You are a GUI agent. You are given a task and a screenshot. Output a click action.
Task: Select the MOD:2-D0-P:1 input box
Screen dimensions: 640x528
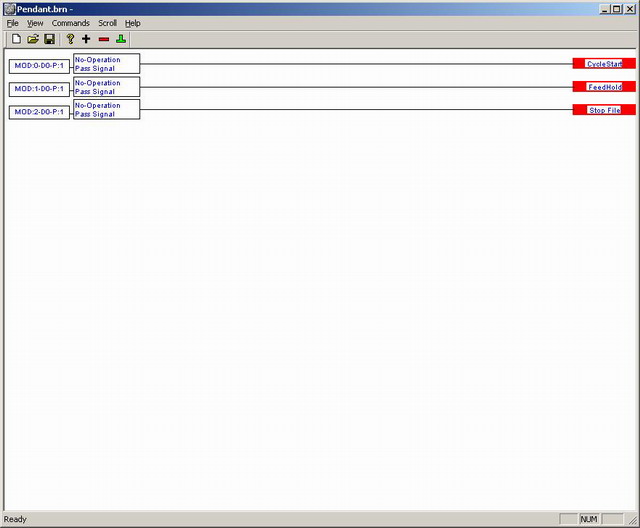[39, 112]
